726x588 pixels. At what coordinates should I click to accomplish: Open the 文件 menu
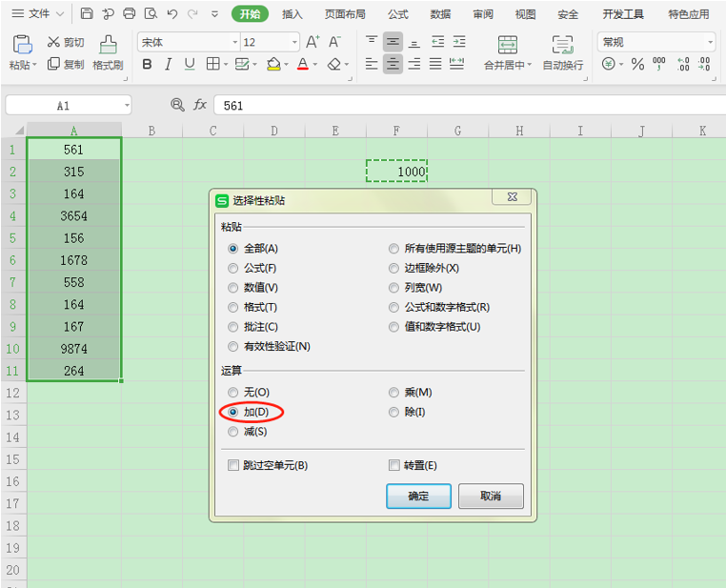[x=38, y=14]
